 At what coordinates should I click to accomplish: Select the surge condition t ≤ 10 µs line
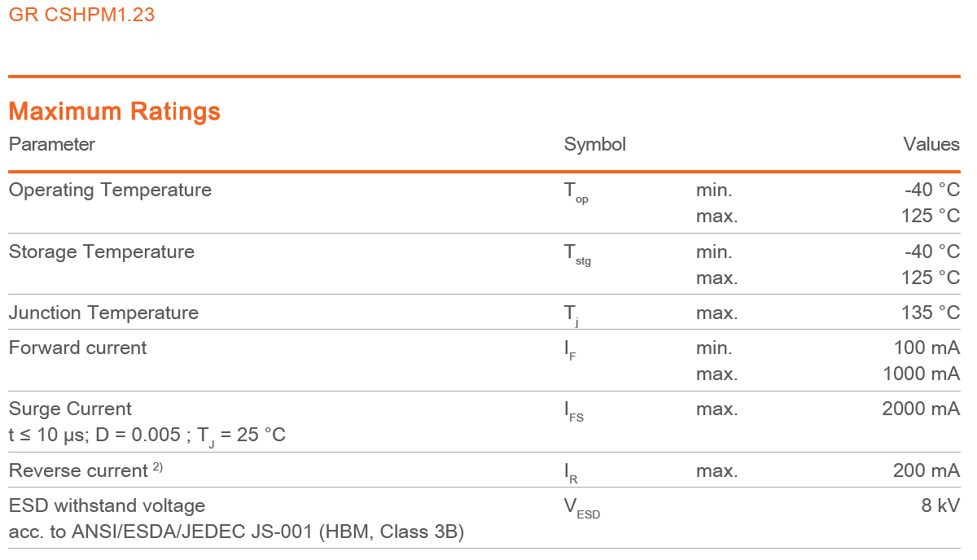147,436
